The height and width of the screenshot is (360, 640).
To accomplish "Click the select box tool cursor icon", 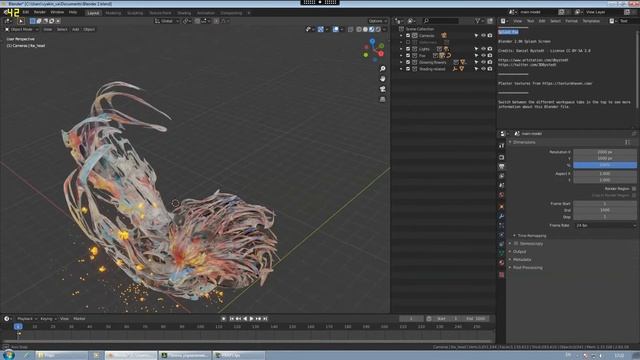I will click(x=21, y=21).
